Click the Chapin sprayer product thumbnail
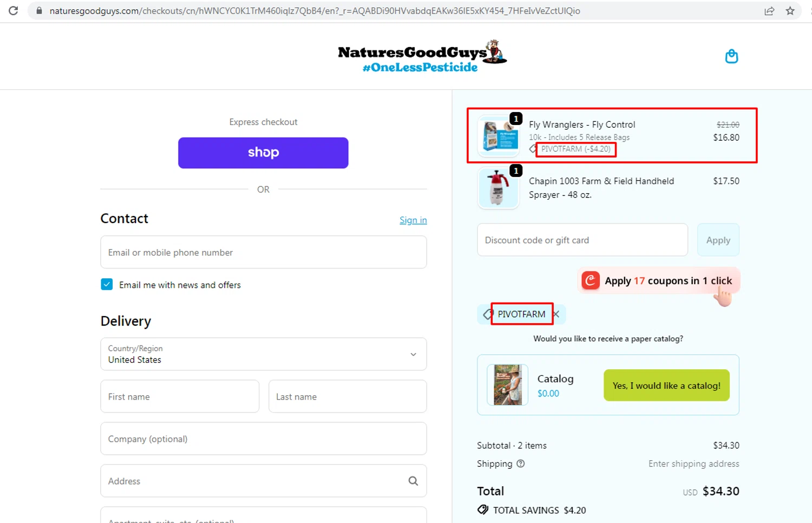The image size is (812, 523). click(x=499, y=188)
